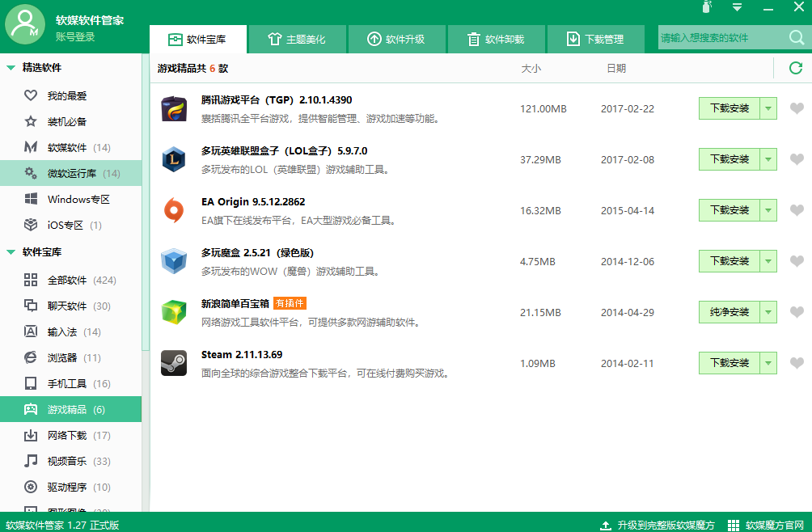Image resolution: width=812 pixels, height=532 pixels.
Task: Open the 账号登录 login link
Action: tap(75, 36)
